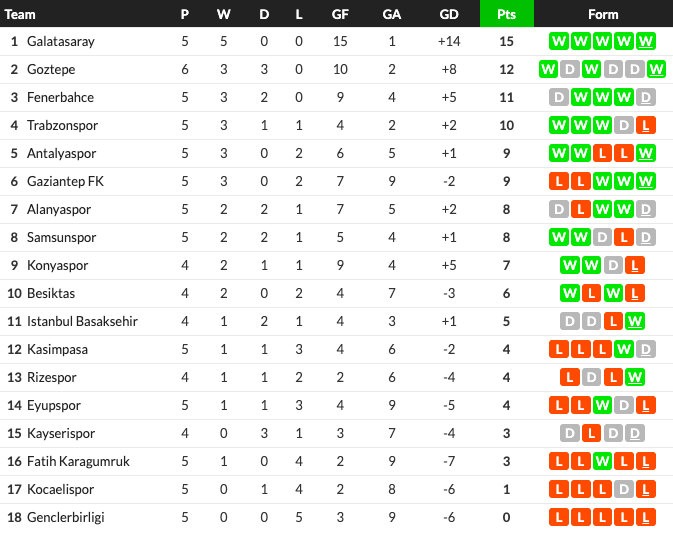
Task: Click Kasimpasa's green W form badge
Action: click(624, 350)
